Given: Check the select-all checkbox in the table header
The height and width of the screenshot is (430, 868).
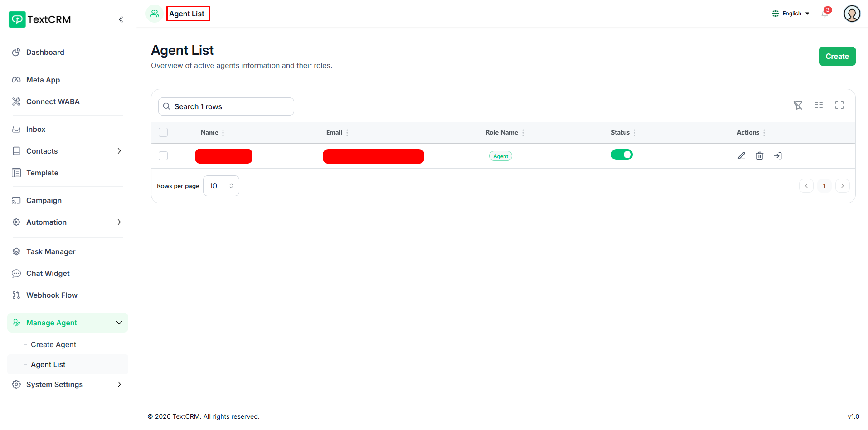Looking at the screenshot, I should [163, 132].
